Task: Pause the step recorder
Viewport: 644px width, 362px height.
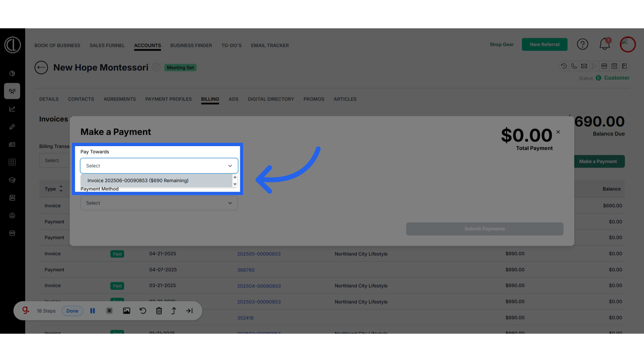Action: click(93, 311)
